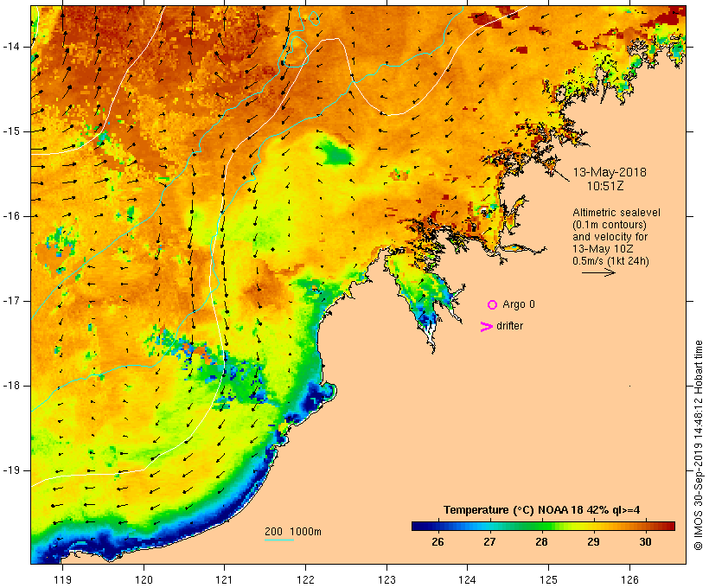This screenshot has height=588, width=709.
Task: Click the IMOS copyright timestamp vertical text
Action: (699, 445)
